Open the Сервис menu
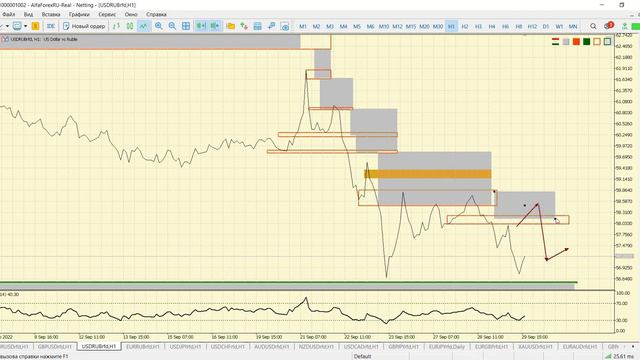The image size is (640, 360). point(107,14)
